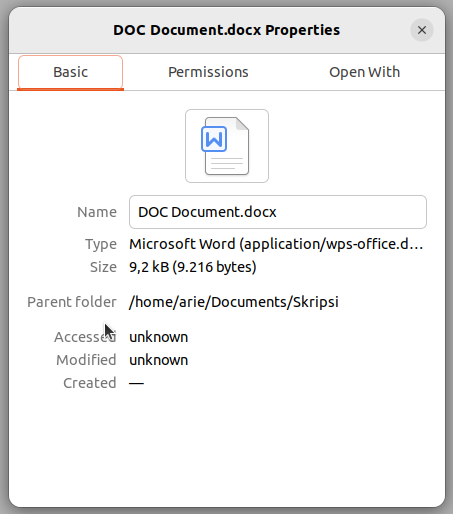453x514 pixels.
Task: Click the Word document file icon button
Action: pyautogui.click(x=227, y=146)
